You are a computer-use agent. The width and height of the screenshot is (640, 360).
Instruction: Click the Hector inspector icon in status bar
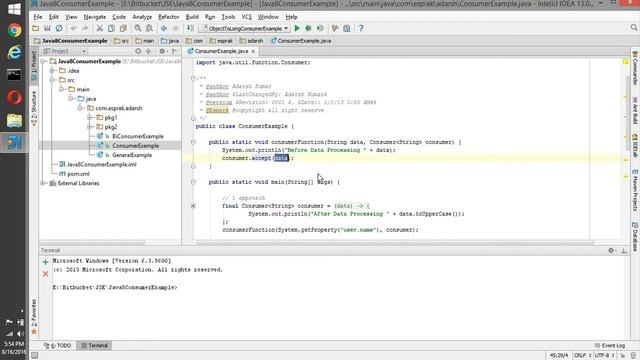633,356
